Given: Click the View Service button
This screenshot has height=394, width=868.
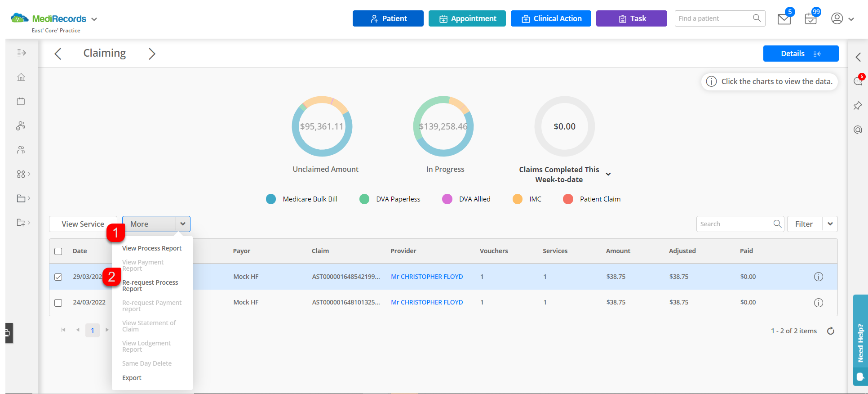Looking at the screenshot, I should click(x=83, y=224).
